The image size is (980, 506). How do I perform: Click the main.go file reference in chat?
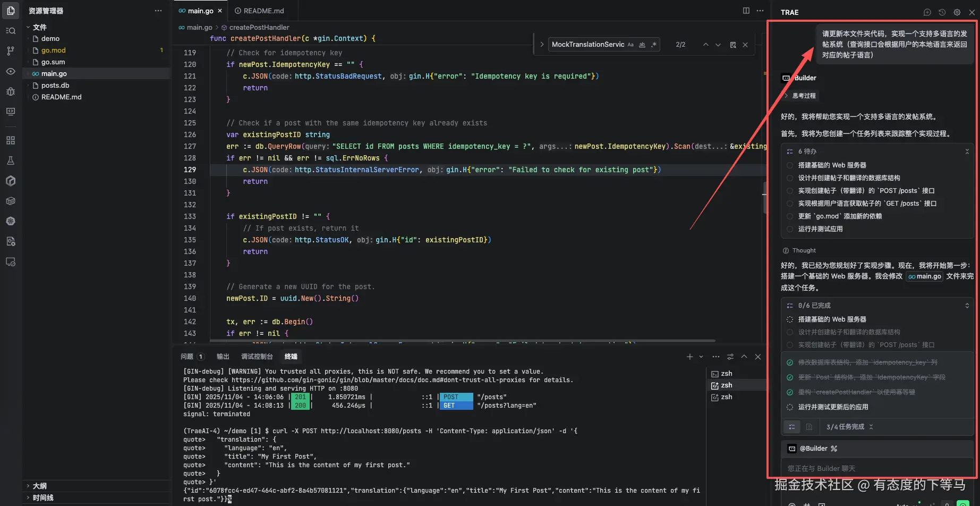(x=925, y=276)
